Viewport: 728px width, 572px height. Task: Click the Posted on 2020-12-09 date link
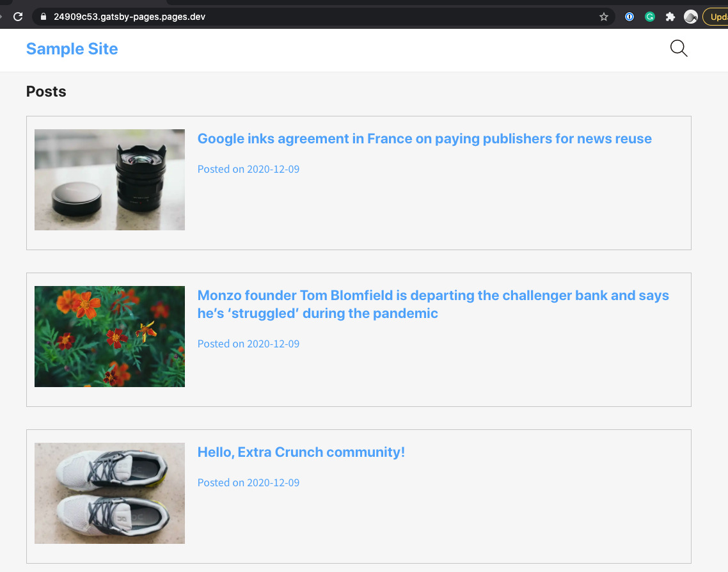tap(248, 169)
